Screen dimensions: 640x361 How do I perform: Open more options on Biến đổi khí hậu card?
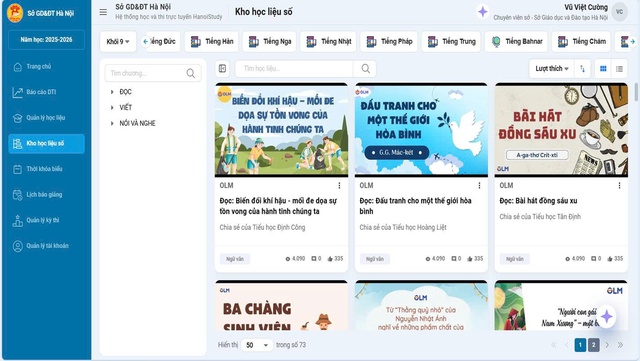click(339, 186)
